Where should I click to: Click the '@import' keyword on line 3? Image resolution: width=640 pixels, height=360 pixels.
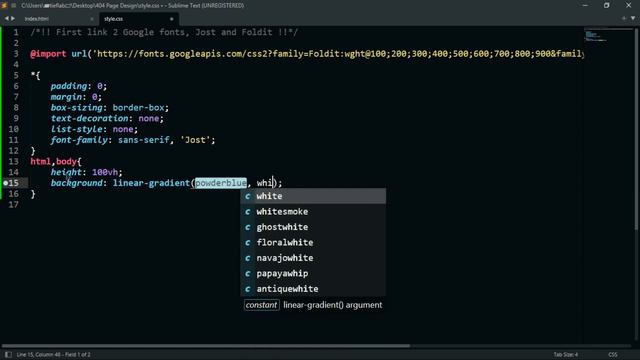pyautogui.click(x=48, y=54)
